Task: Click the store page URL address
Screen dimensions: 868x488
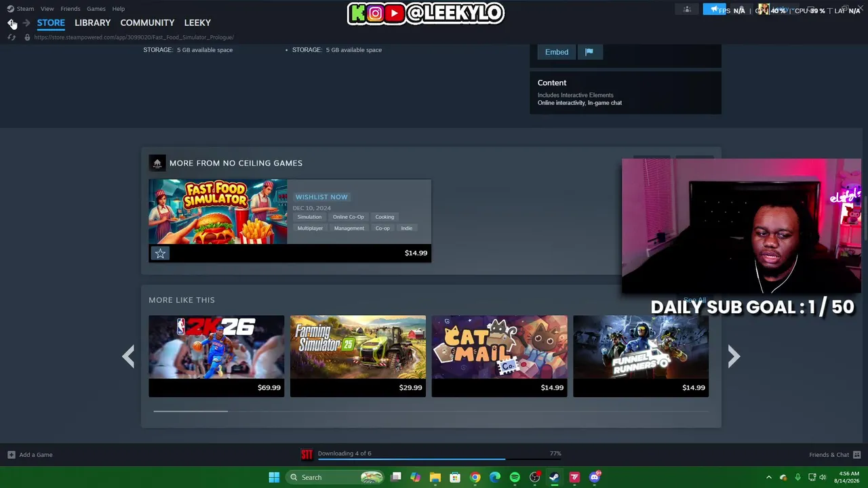Action: [x=134, y=37]
